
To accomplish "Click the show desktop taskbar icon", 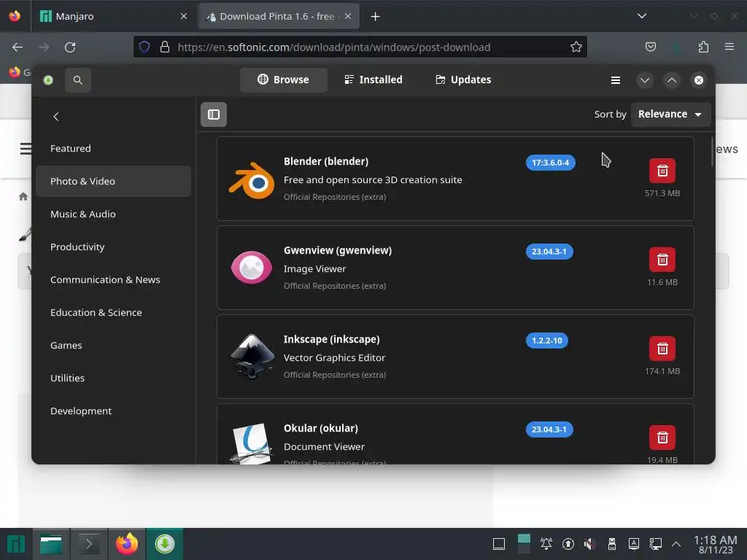I will [x=499, y=544].
